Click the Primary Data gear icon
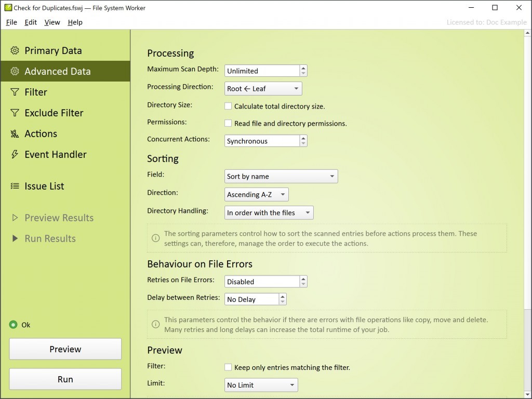Screen dimensions: 532x399 point(15,51)
